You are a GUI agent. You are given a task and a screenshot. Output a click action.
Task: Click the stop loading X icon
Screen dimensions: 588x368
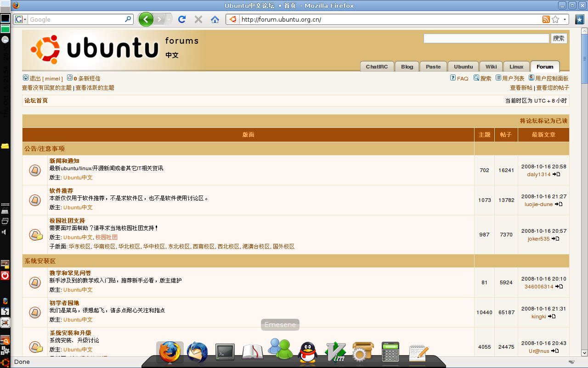[198, 19]
